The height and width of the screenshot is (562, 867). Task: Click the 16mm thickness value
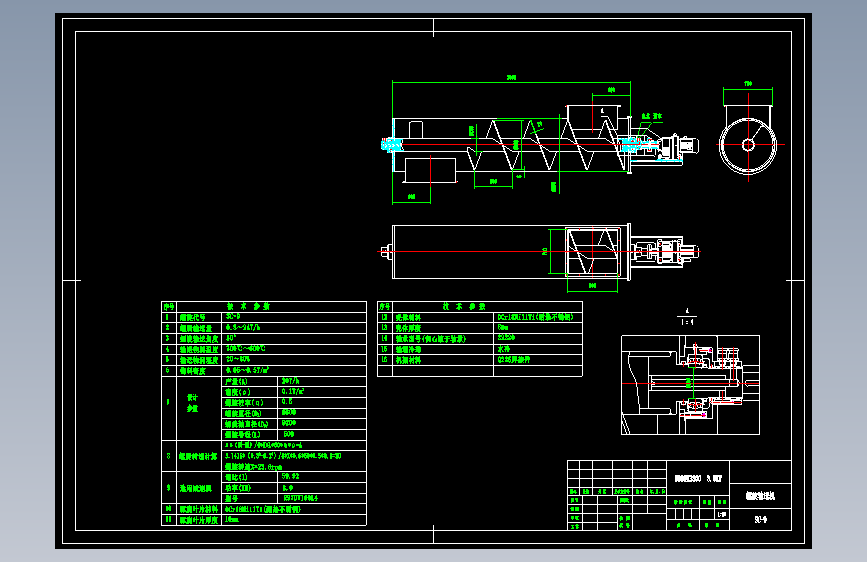point(232,520)
